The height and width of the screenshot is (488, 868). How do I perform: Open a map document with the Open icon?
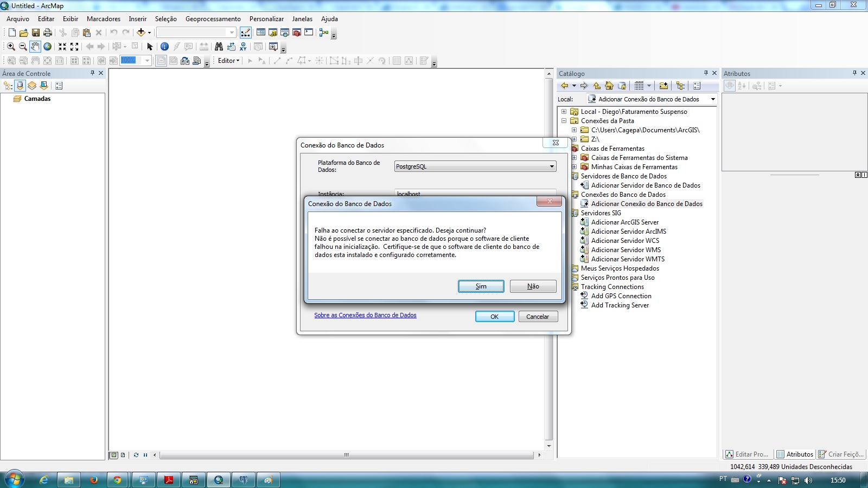tap(24, 33)
